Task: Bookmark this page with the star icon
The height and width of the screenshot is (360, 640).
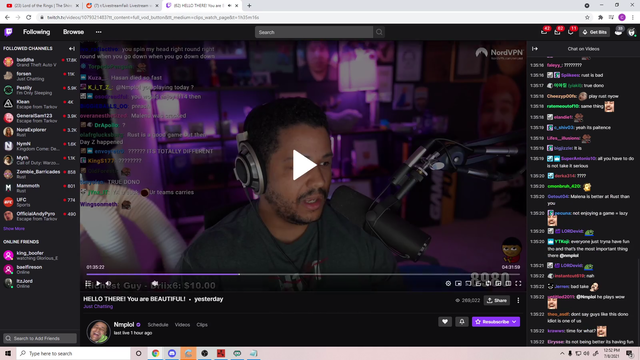Action: tap(587, 18)
